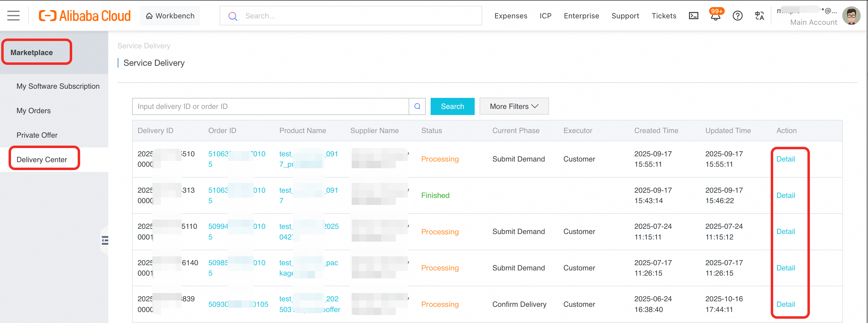The width and height of the screenshot is (868, 323).
Task: Open the Expenses menu
Action: pyautogui.click(x=510, y=16)
